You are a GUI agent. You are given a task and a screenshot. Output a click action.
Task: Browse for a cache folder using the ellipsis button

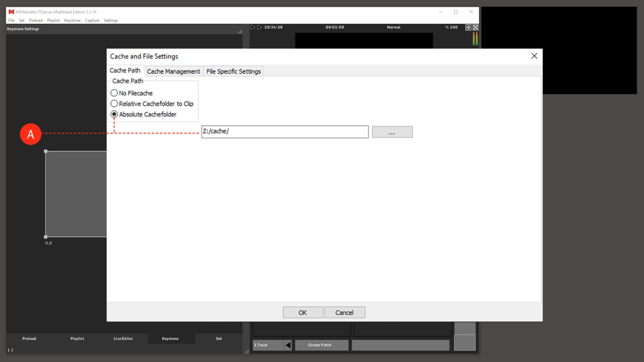392,131
